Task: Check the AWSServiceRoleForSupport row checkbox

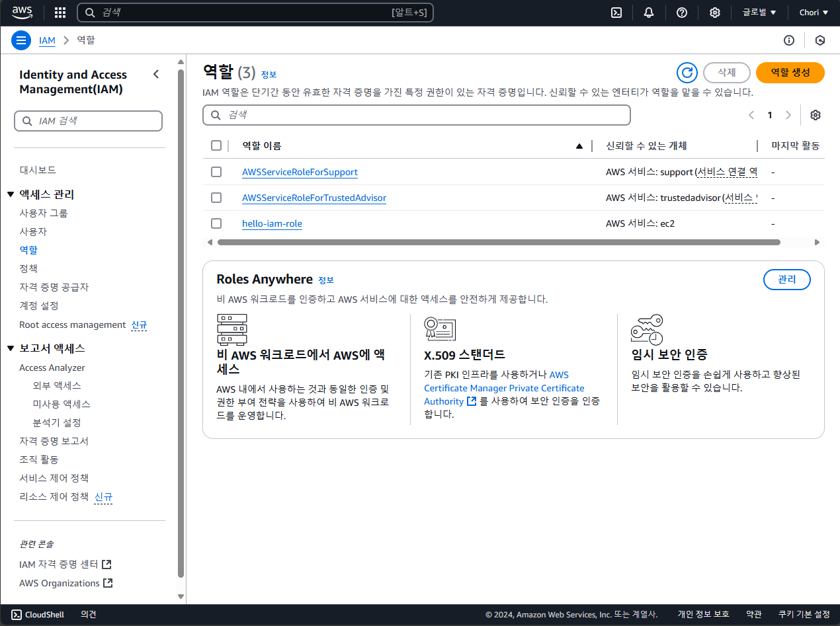Action: (x=216, y=172)
